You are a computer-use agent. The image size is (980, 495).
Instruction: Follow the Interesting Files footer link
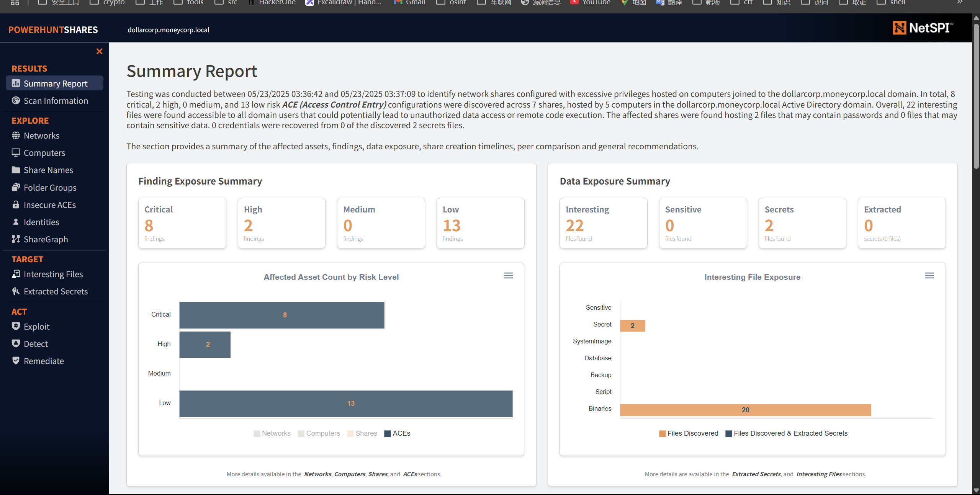point(819,474)
